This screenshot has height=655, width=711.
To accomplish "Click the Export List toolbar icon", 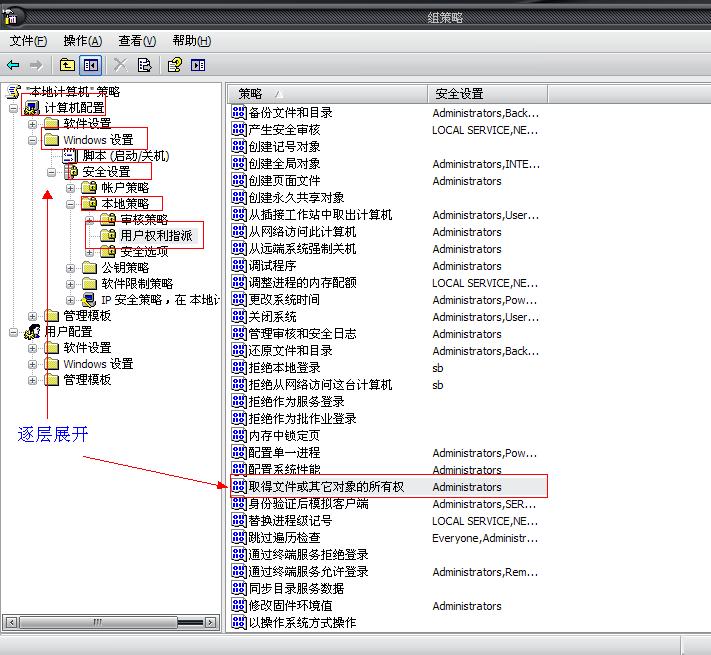I will 145,65.
